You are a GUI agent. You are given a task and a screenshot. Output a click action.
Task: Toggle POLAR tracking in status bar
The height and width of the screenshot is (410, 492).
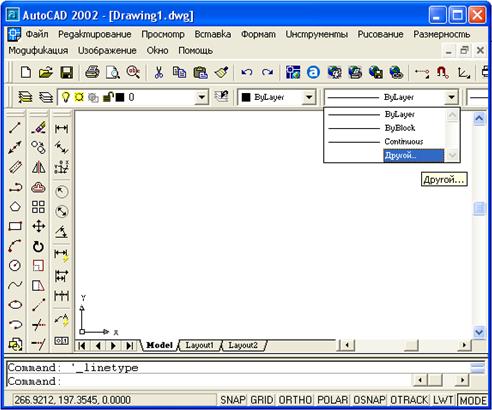tap(332, 400)
